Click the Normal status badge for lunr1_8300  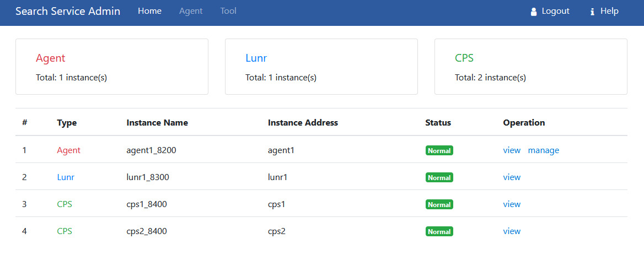(x=439, y=178)
